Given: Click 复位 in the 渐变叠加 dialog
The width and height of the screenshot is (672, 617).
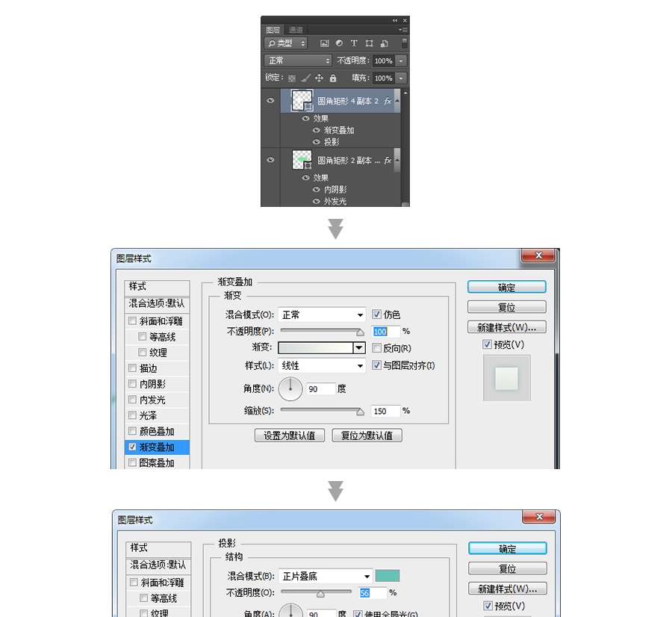Looking at the screenshot, I should click(506, 307).
